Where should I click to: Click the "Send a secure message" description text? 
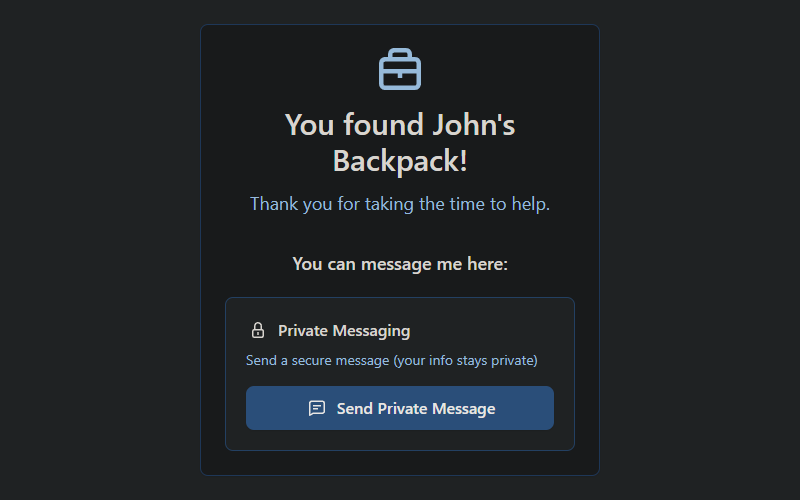pyautogui.click(x=317, y=360)
